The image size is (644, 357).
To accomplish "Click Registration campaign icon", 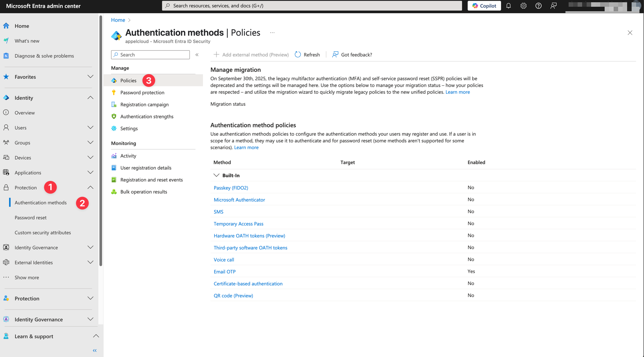I will [114, 105].
